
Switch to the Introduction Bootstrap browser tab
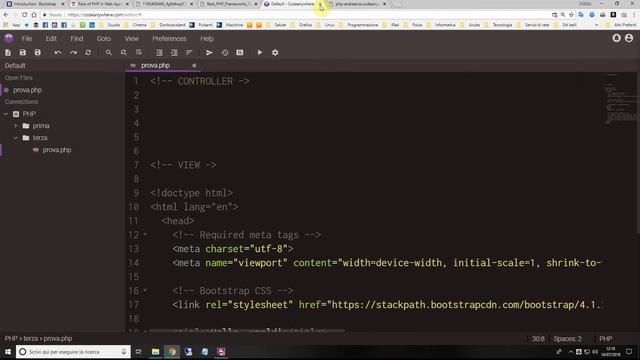(35, 4)
